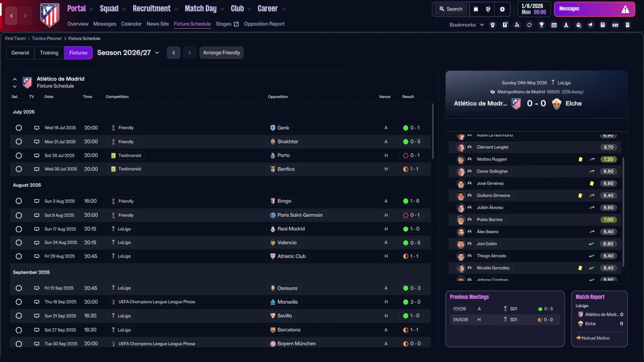Click the date and time display
The height and width of the screenshot is (362, 644).
click(534, 9)
